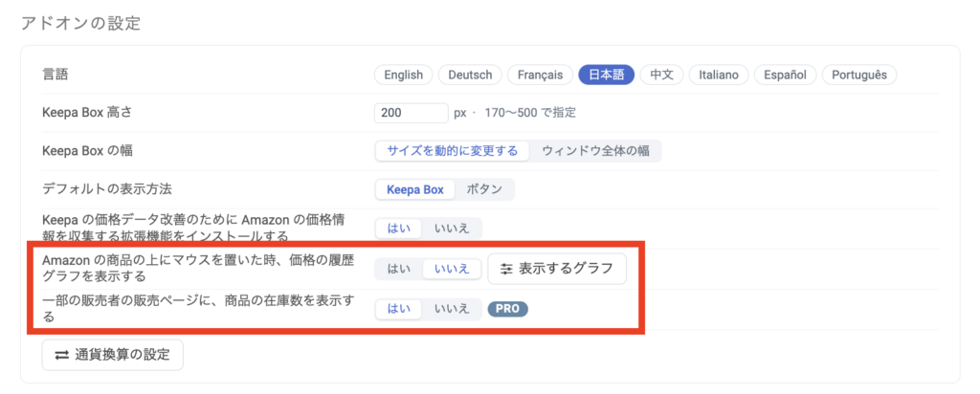
Task: Select English language option
Action: pos(403,75)
